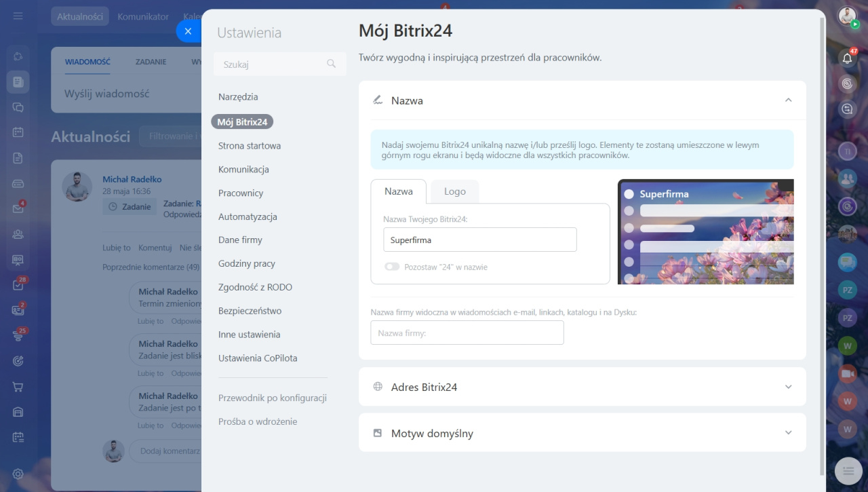
Task: Open Inne ustawienia settings
Action: 249,335
